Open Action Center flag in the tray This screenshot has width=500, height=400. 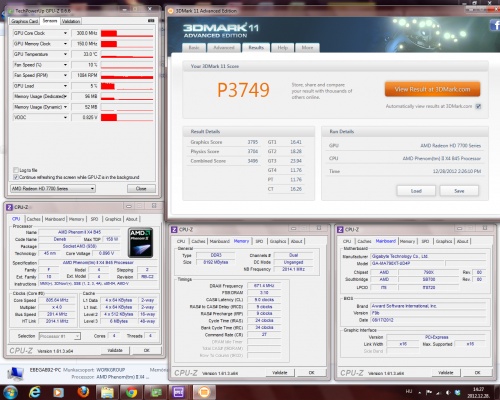429,392
